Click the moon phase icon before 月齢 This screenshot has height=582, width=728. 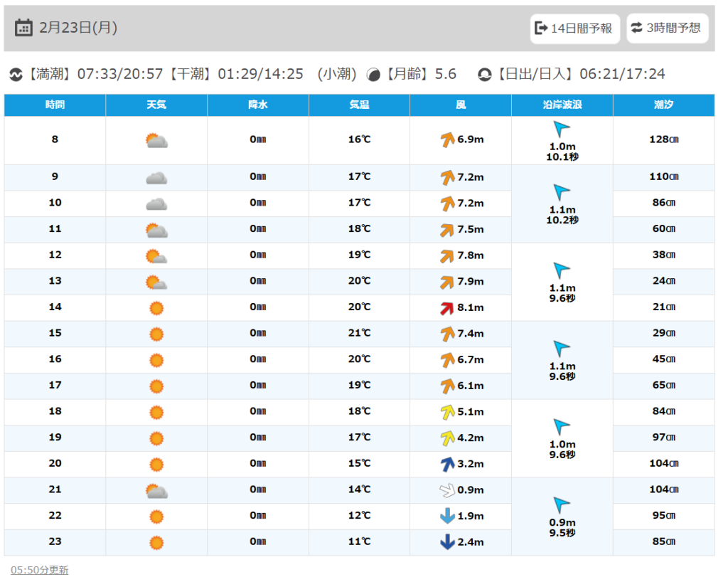tap(373, 74)
